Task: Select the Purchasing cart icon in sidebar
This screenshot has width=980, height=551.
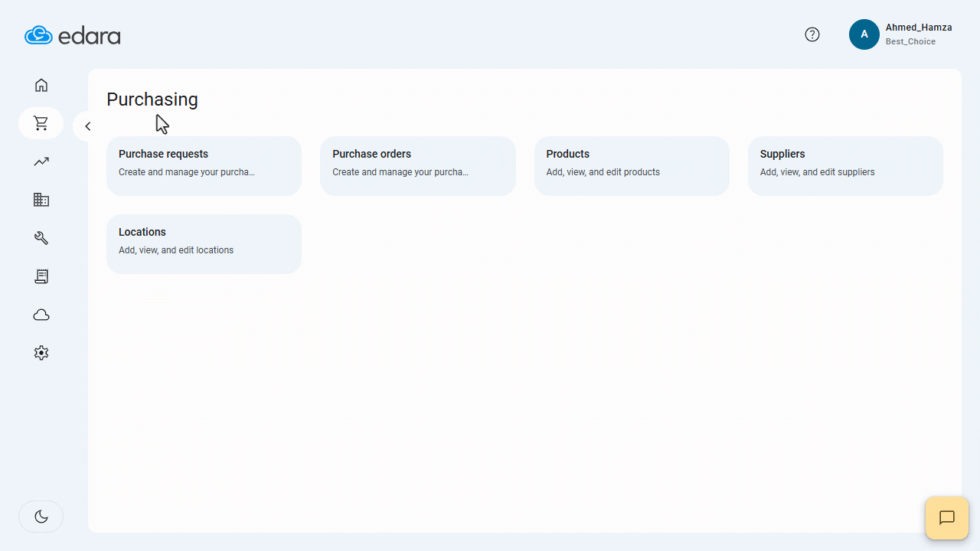Action: tap(41, 123)
